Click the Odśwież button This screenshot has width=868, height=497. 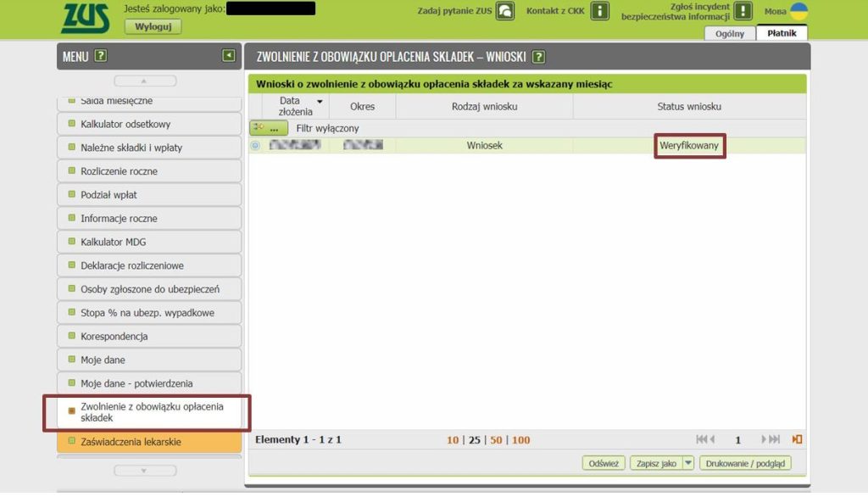(x=604, y=463)
